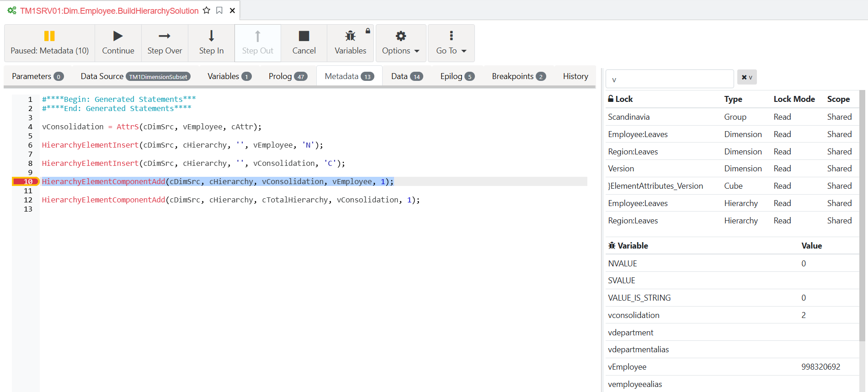Screen dimensions: 868x392
Task: Cancel the debugging session
Action: [x=304, y=43]
